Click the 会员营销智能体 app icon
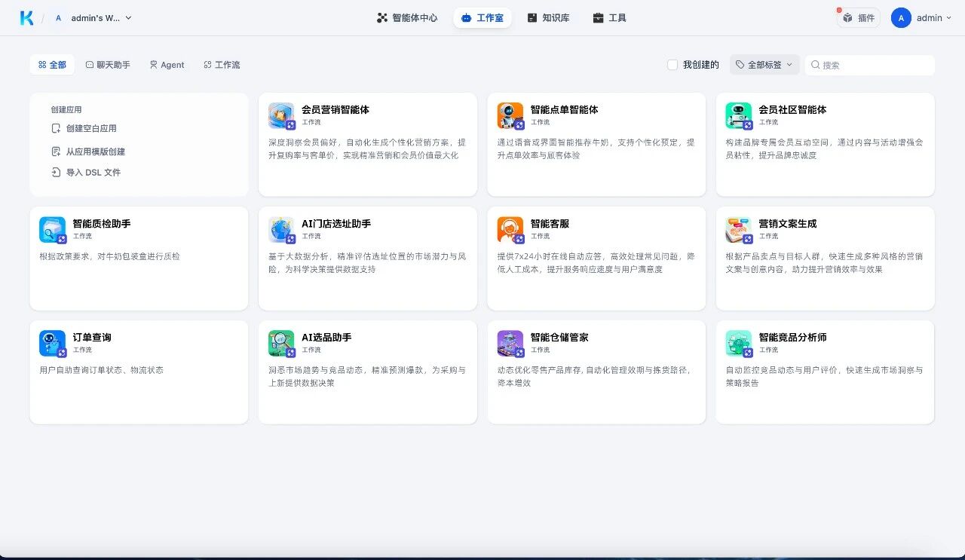The height and width of the screenshot is (560, 965). click(x=280, y=115)
